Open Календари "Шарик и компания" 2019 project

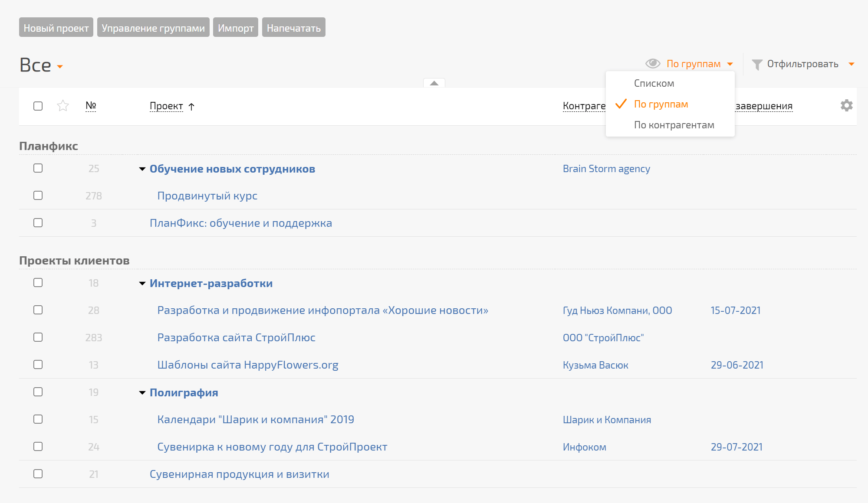pos(256,420)
